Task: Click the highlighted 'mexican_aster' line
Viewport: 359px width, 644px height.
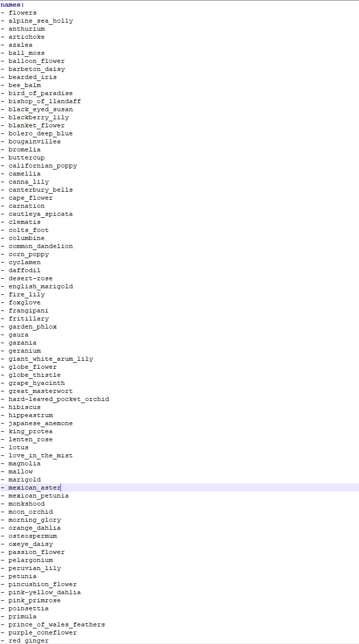Action: pyautogui.click(x=179, y=488)
